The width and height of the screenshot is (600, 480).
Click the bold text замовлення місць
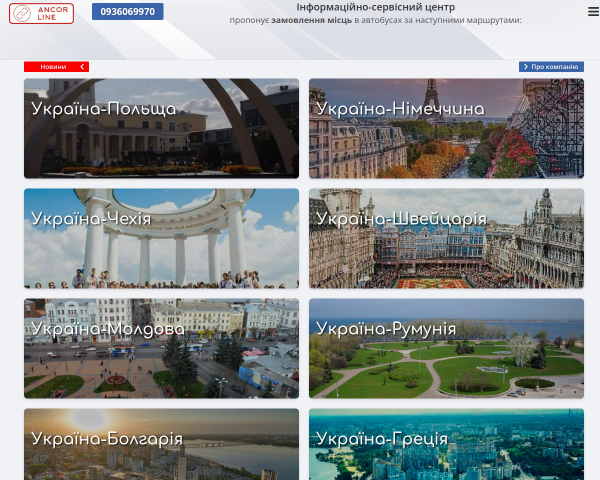point(311,20)
